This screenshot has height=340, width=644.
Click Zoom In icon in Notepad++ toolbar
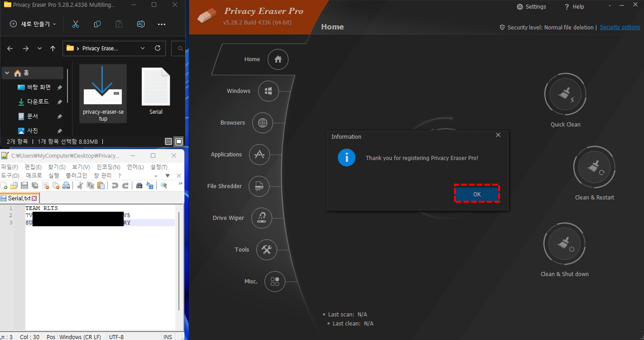pos(164,185)
